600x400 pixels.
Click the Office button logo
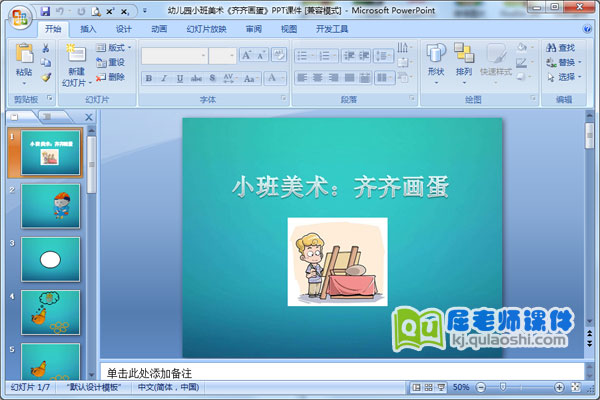pos(19,17)
